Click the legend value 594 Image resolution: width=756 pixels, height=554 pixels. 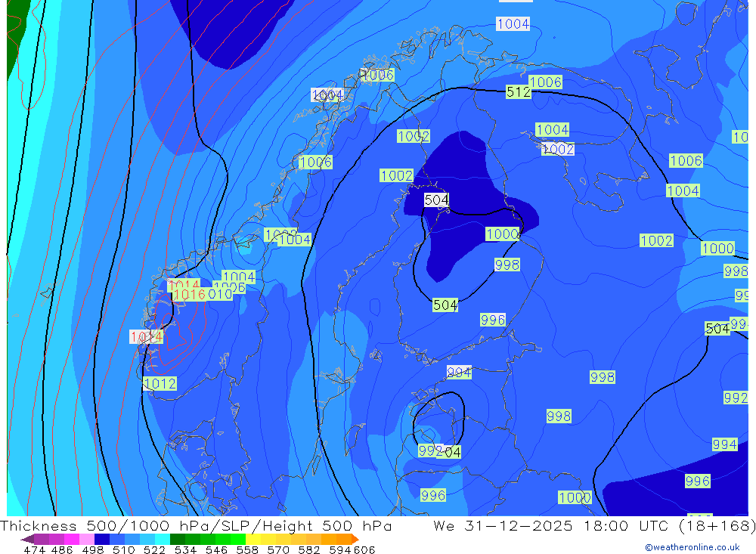point(340,550)
